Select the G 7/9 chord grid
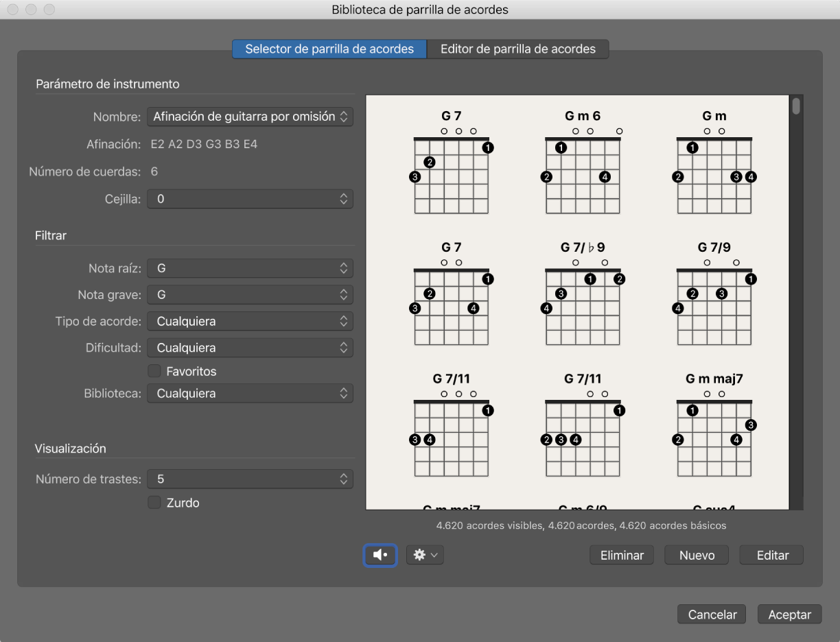Screen dimensions: 840x642 (x=714, y=294)
